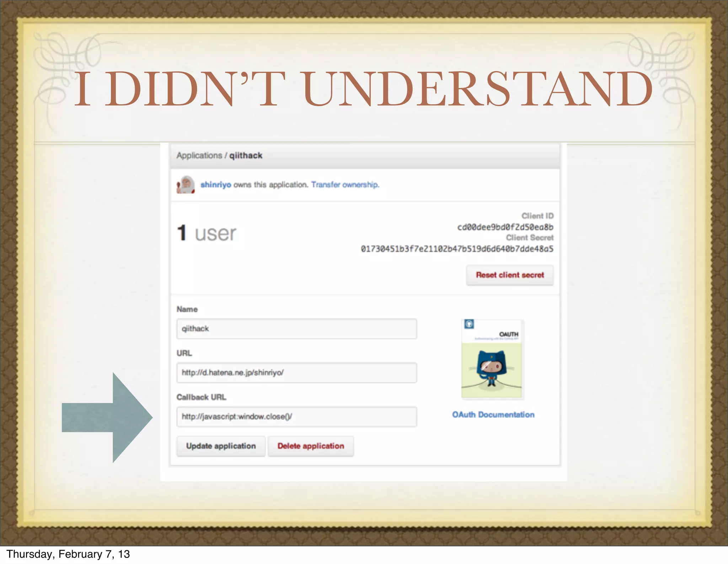728x564 pixels.
Task: Click the Applications breadcrumb link
Action: tap(199, 156)
